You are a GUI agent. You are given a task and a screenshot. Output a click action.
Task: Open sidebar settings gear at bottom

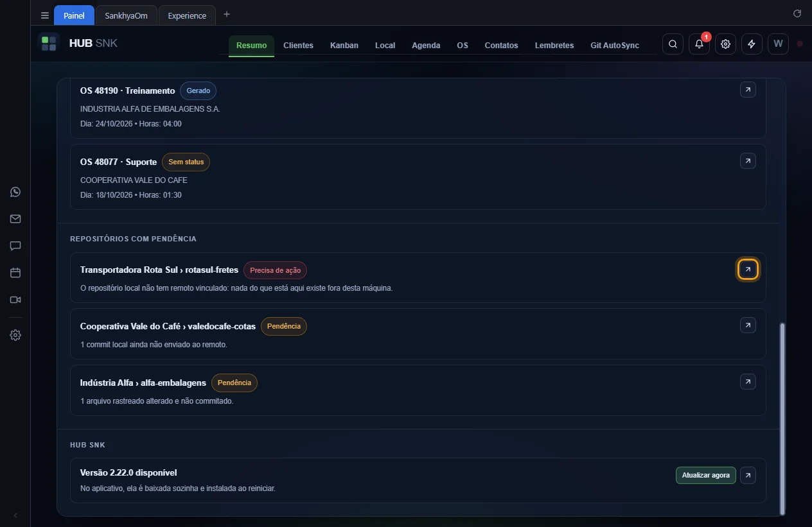pos(15,335)
